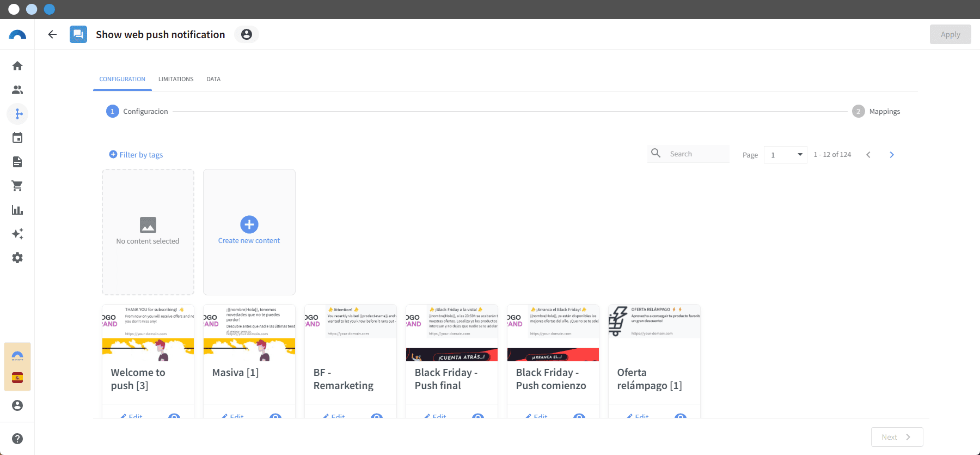The height and width of the screenshot is (455, 980).
Task: Select the Oferta relámpago [1] thumbnail
Action: [654, 333]
